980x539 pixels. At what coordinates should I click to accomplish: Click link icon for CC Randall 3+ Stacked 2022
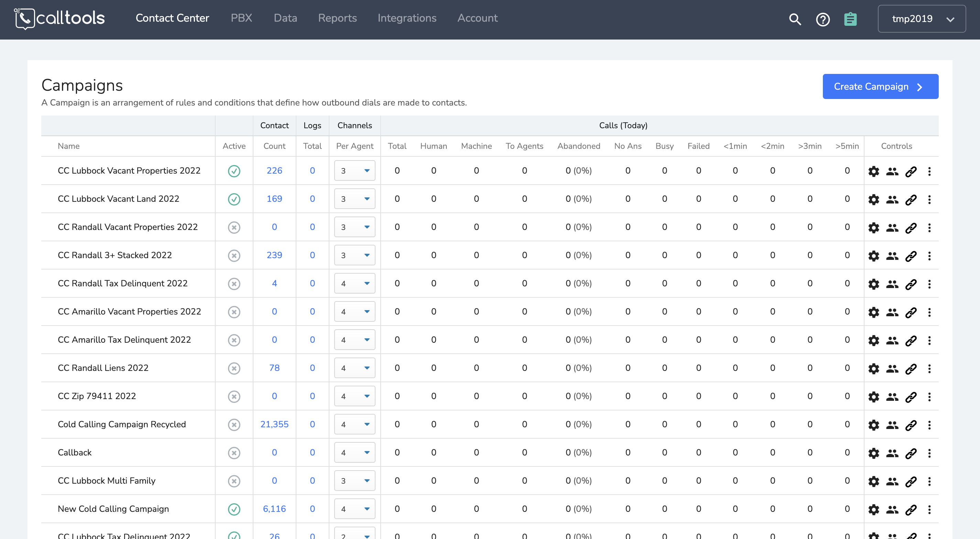pos(911,256)
